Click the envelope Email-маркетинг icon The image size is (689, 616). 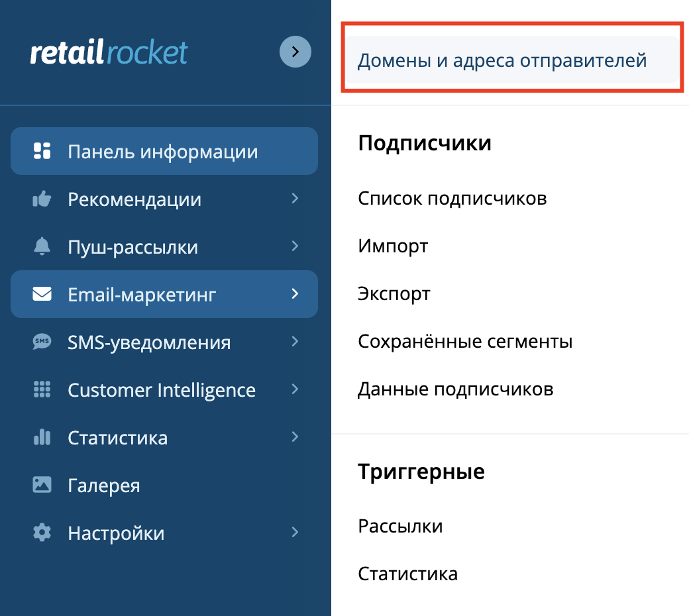(42, 294)
